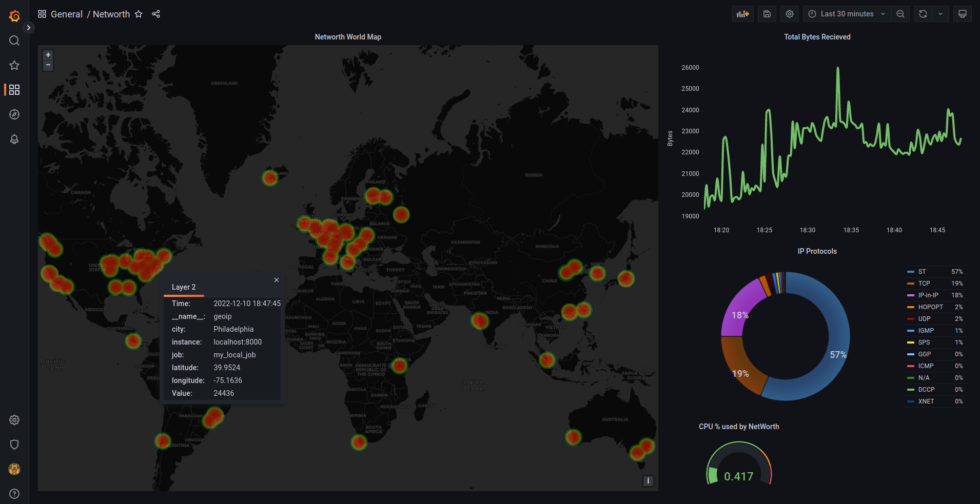
Task: Open the Alerting bell icon
Action: pyautogui.click(x=14, y=139)
